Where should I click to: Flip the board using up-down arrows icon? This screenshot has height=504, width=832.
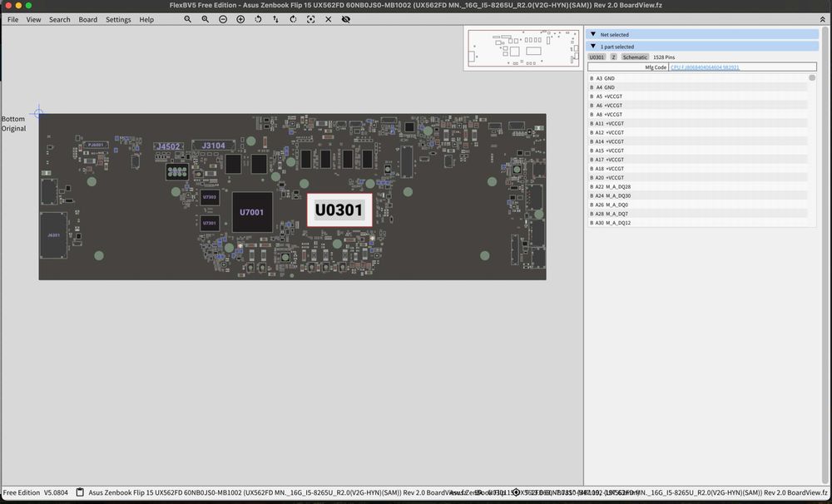click(275, 19)
